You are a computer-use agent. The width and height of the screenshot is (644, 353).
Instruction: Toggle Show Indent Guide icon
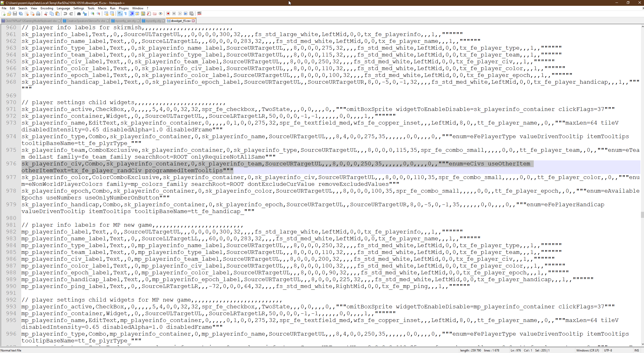point(131,14)
